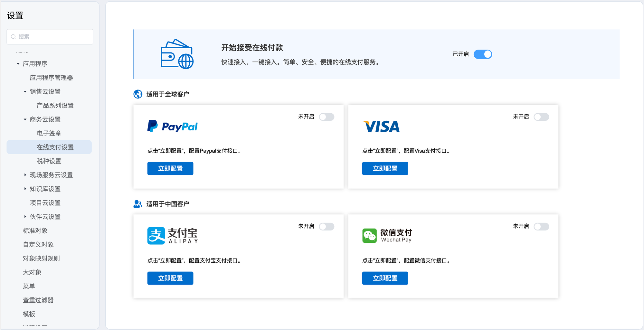Viewport: 644px width, 330px height.
Task: Click the VISA logo
Action: (x=381, y=126)
